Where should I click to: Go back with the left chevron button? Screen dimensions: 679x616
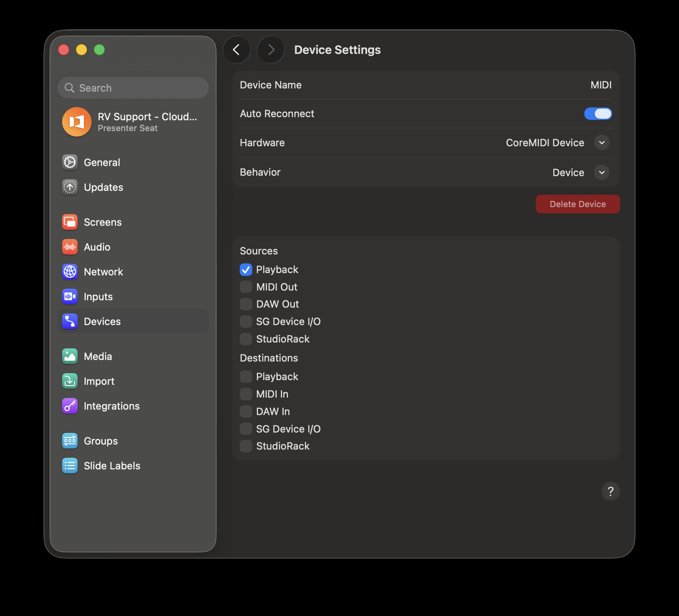point(236,50)
